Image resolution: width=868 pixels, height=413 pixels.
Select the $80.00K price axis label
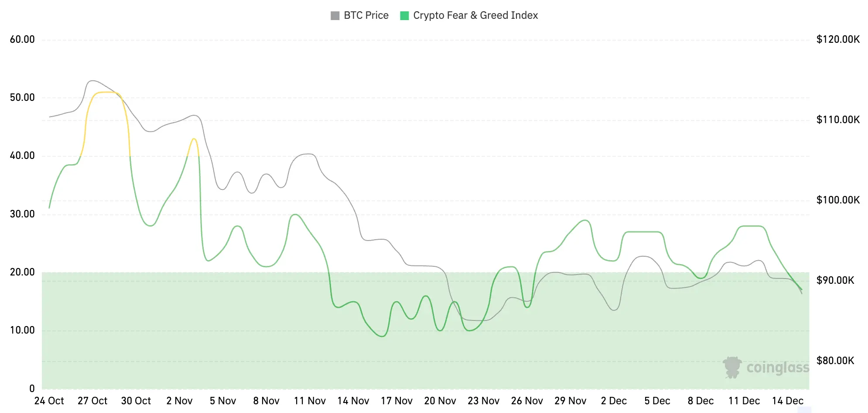tap(835, 361)
